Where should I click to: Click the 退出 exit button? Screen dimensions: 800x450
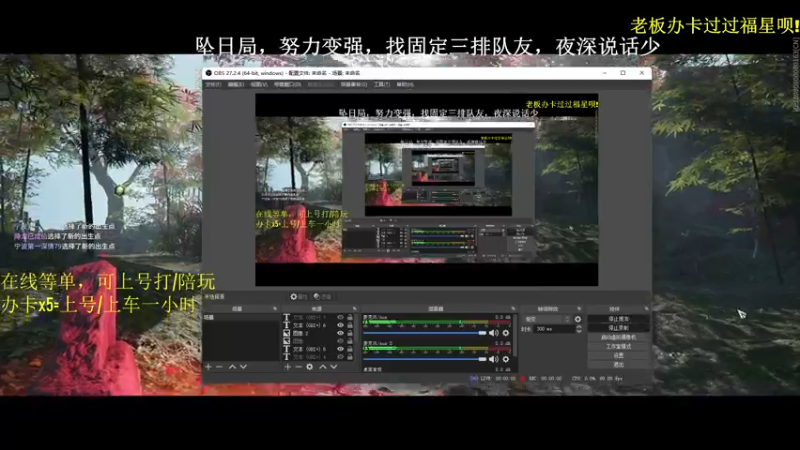(618, 365)
